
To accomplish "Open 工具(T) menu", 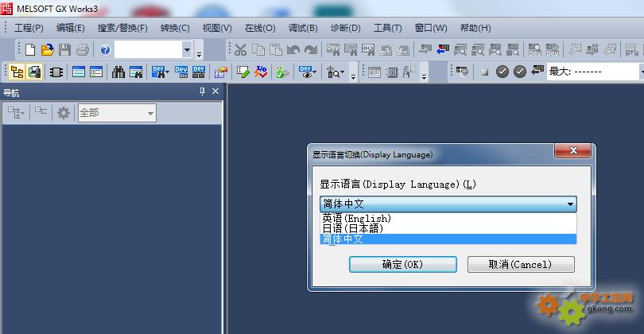I will pos(387,28).
